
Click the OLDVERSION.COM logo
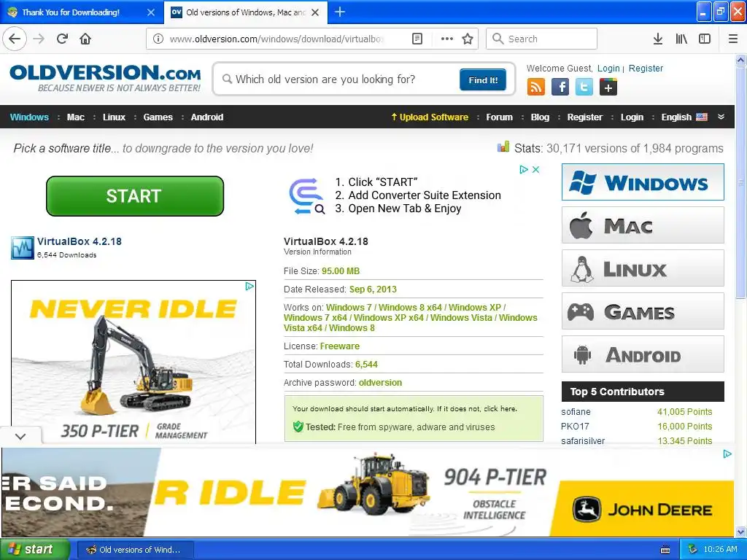(x=105, y=78)
